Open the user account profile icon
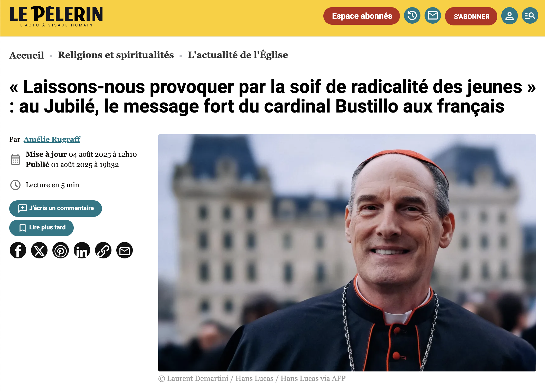The height and width of the screenshot is (392, 545). [x=509, y=16]
